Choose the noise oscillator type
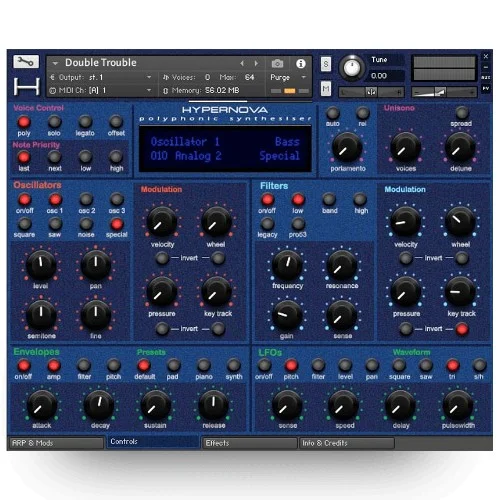The width and height of the screenshot is (500, 500). coord(86,224)
